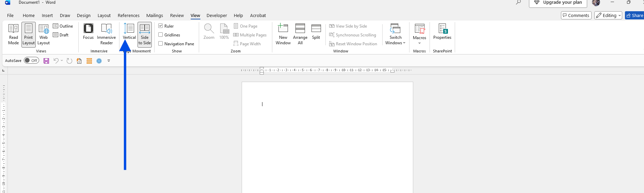Click Upgrade your plan
644x193 pixels.
558,3
